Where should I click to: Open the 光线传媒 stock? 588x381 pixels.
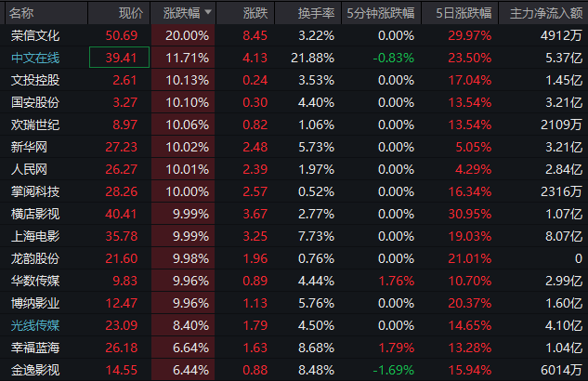35,325
